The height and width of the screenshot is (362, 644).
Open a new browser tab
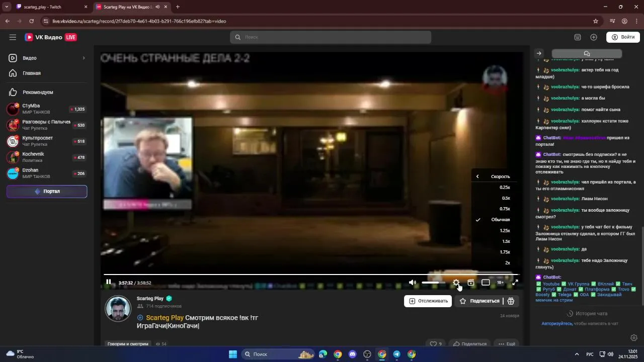tap(178, 7)
